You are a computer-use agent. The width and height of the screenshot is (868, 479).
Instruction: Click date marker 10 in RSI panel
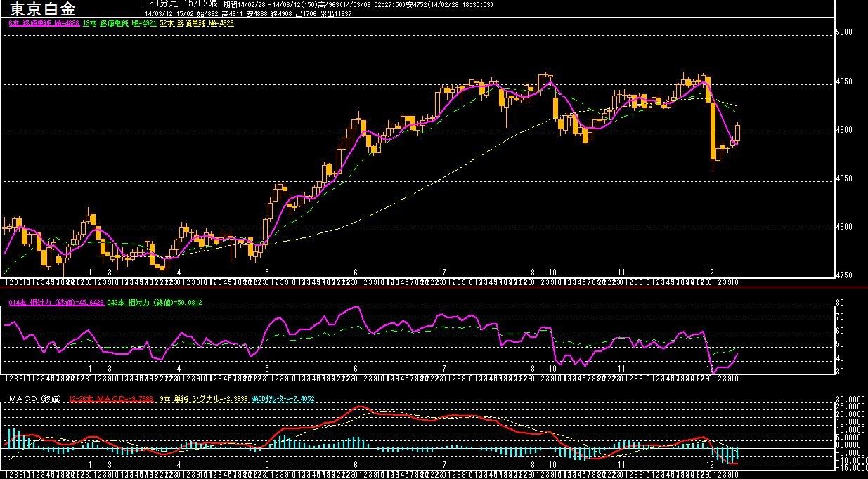(x=553, y=368)
